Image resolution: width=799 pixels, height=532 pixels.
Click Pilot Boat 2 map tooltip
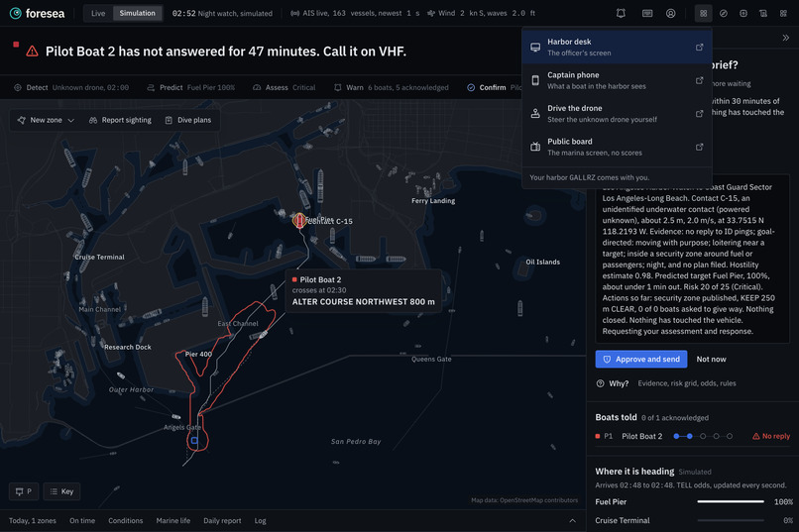tap(364, 290)
